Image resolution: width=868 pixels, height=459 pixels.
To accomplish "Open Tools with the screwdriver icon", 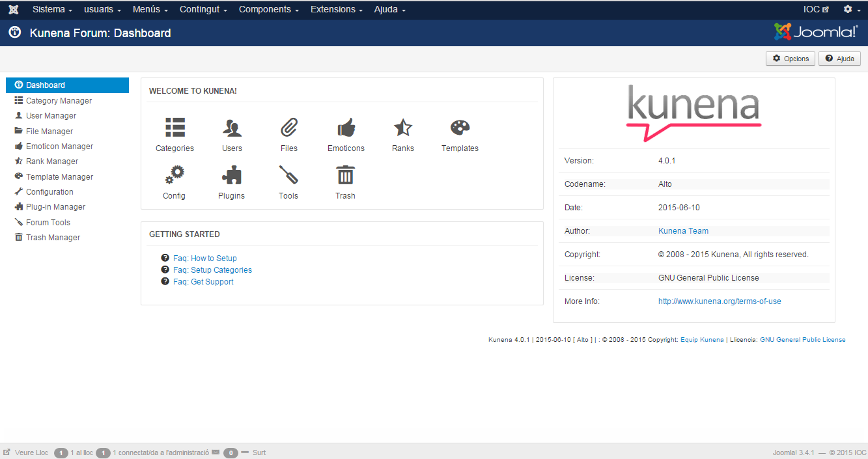I will click(288, 176).
